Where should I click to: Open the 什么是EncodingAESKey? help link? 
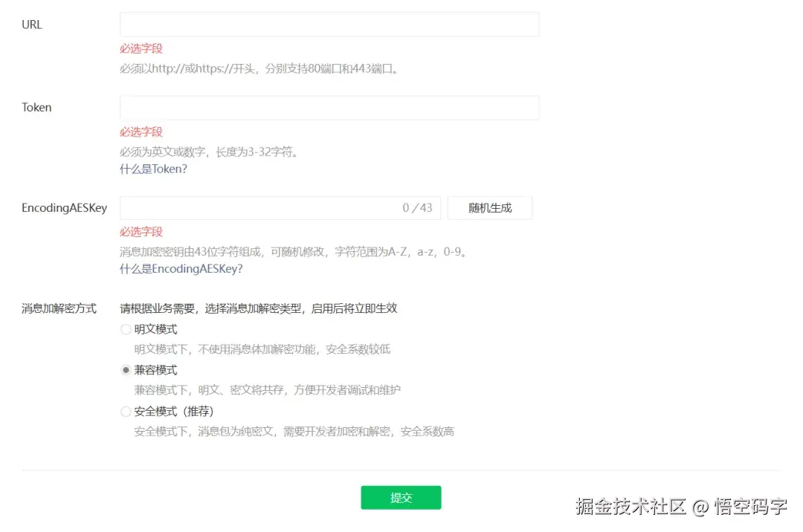pos(181,269)
